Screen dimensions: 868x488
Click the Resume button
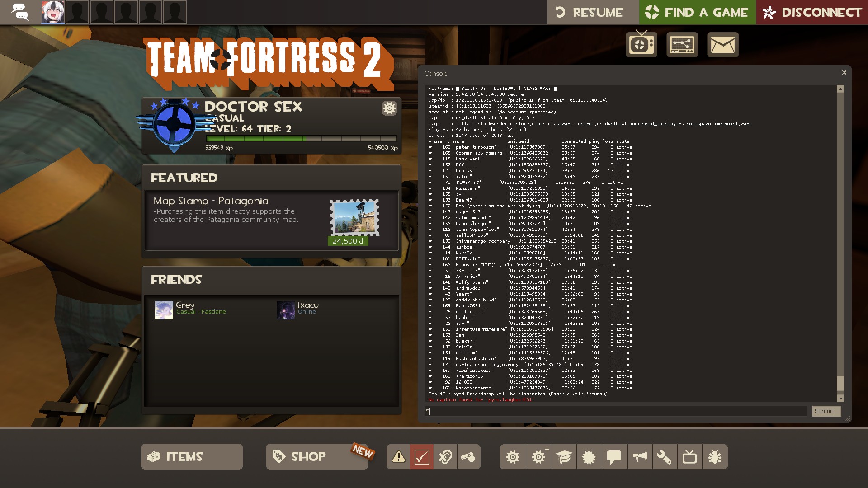coord(593,12)
